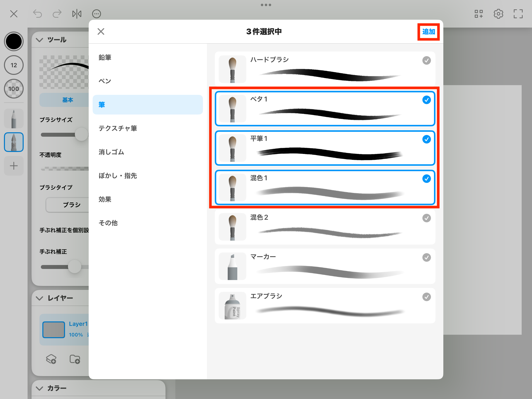532x399 pixels.
Task: Click the brush stroke preview in ツール panel
Action: (x=64, y=72)
